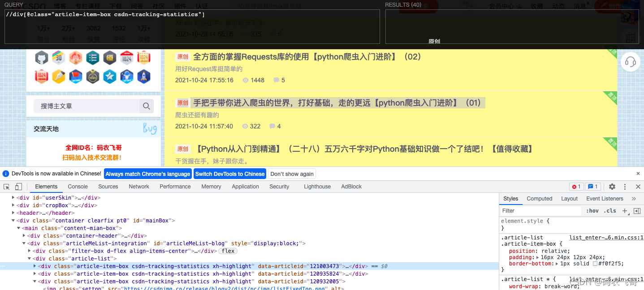Close the DevTools language infobar
The height and width of the screenshot is (290, 644).
638,174
